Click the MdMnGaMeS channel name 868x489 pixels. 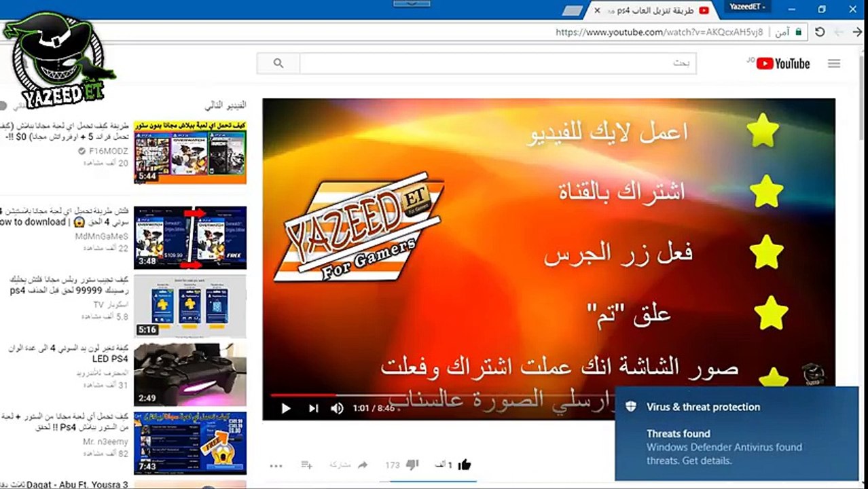click(x=102, y=236)
